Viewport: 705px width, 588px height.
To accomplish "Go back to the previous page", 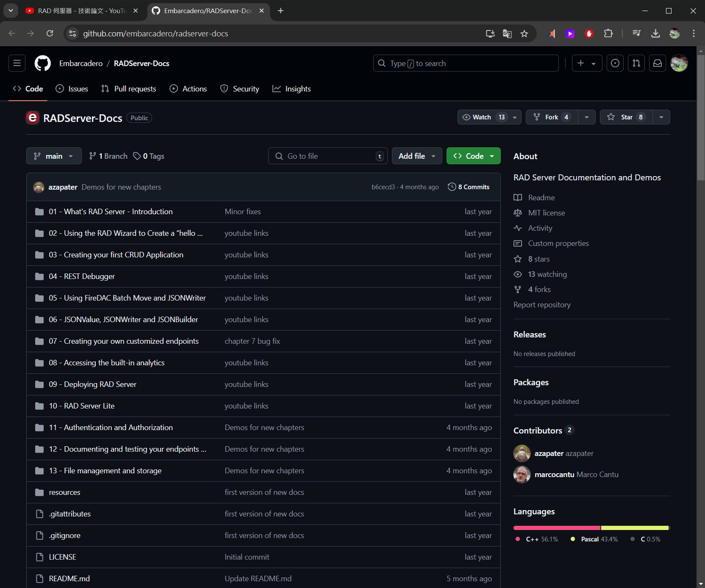I will point(12,33).
